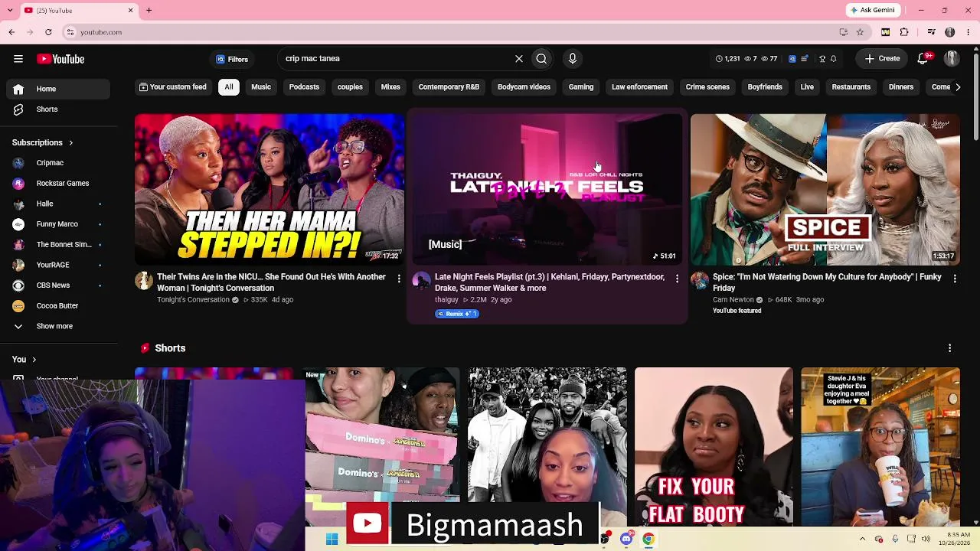Open options for Twins in NICU video
The width and height of the screenshot is (980, 551).
[x=399, y=279]
